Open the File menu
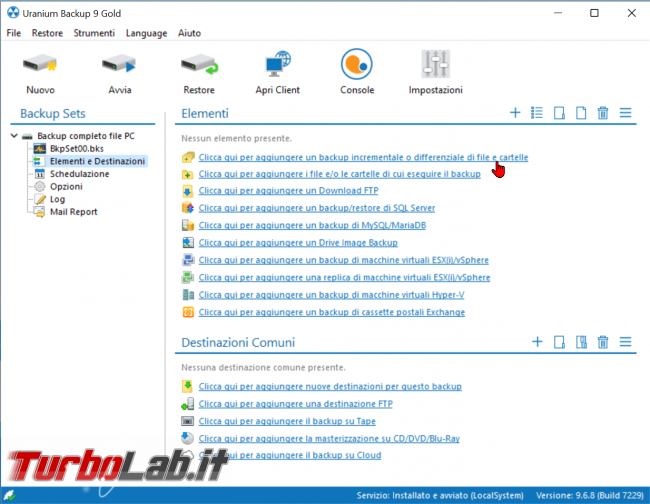The image size is (650, 504). click(x=14, y=33)
